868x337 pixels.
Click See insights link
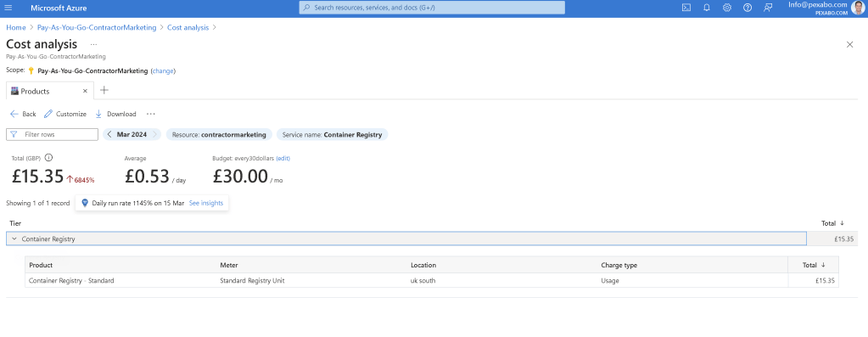[206, 203]
